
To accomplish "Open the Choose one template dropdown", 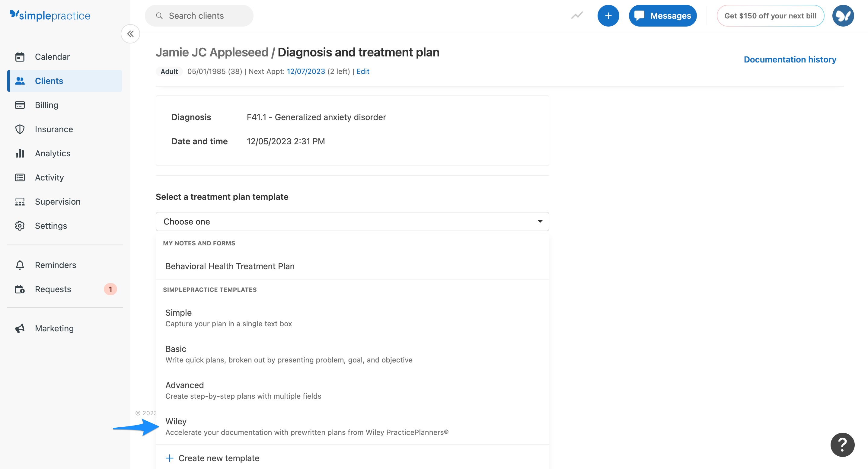I will pyautogui.click(x=352, y=221).
